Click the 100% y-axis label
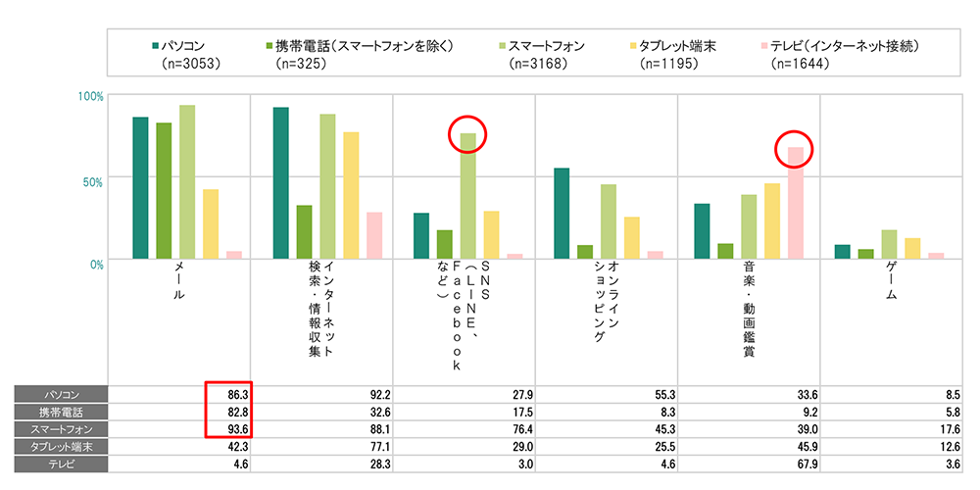Image resolution: width=980 pixels, height=490 pixels. coord(91,96)
